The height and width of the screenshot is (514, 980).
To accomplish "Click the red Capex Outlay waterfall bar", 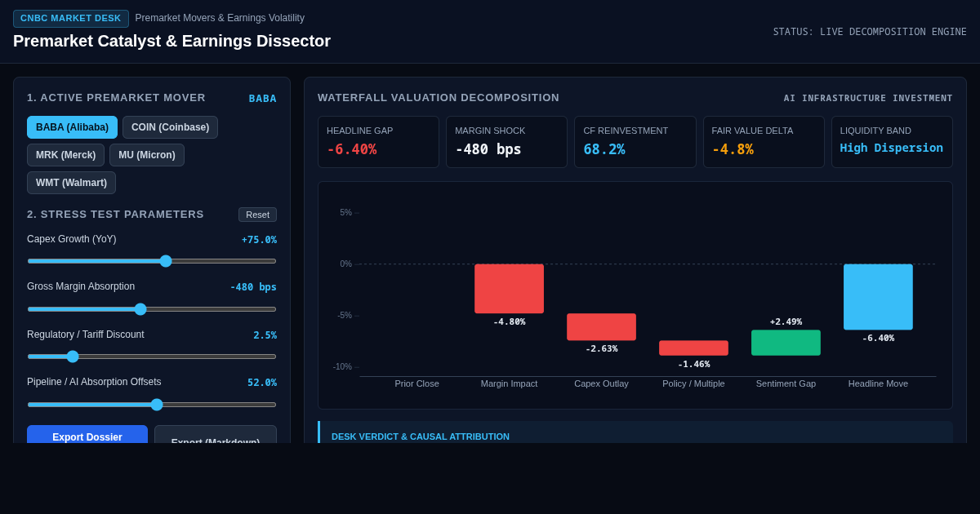I will coord(601,327).
